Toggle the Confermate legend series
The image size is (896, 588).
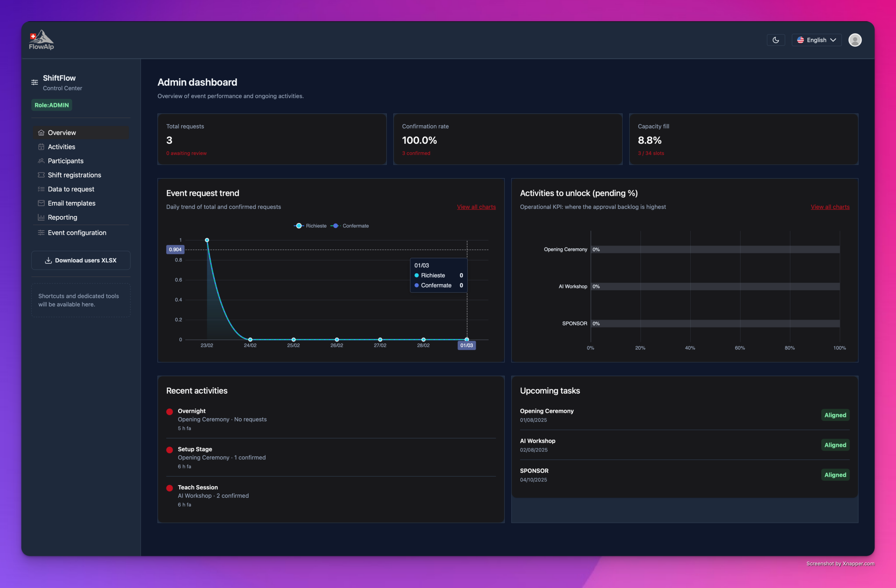coord(350,226)
